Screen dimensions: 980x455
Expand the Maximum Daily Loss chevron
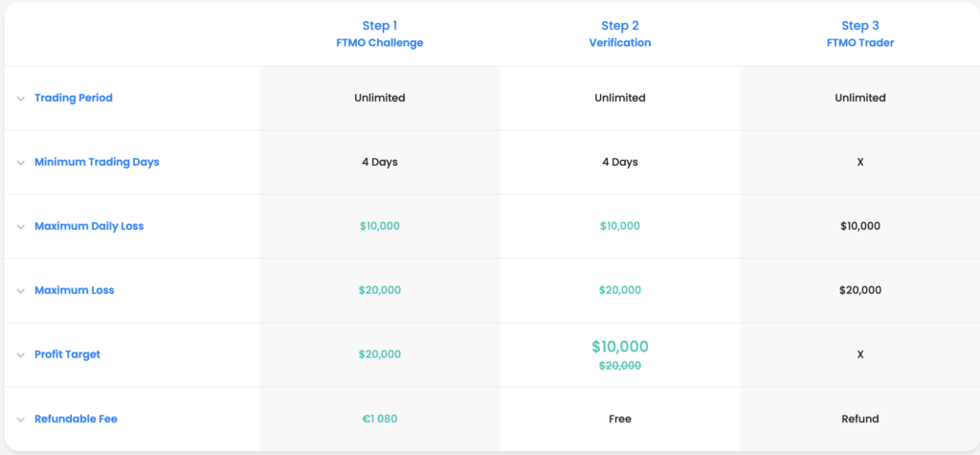tap(21, 227)
